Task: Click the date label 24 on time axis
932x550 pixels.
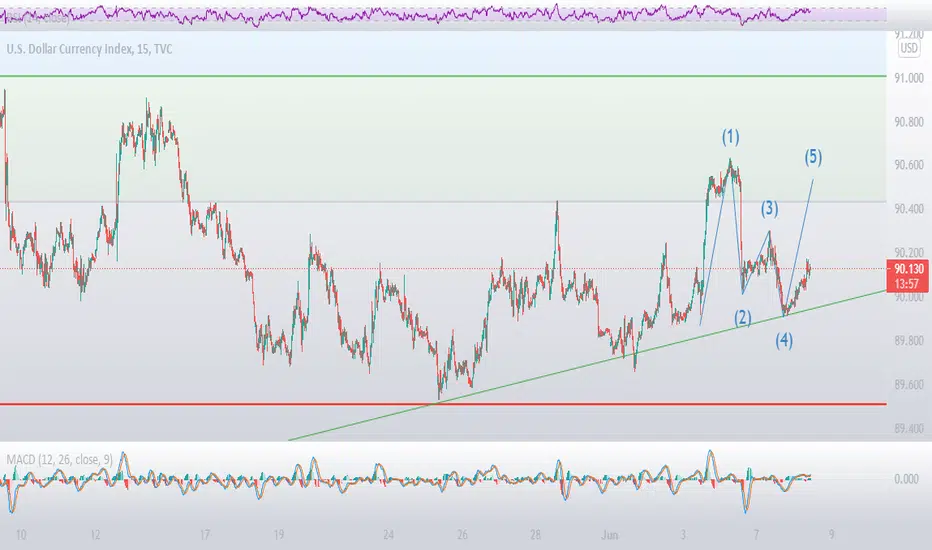Action: pyautogui.click(x=388, y=535)
